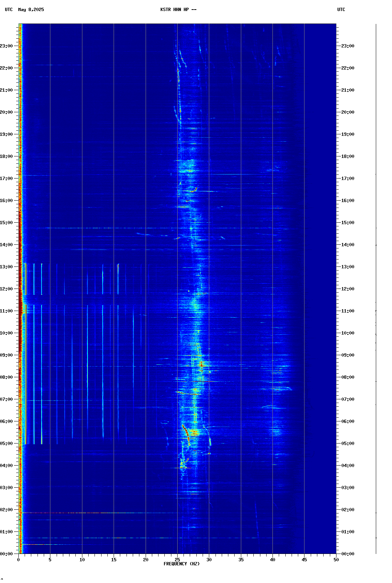Click '11:00' on the right-hand time axis
392x583 pixels.
coord(348,311)
